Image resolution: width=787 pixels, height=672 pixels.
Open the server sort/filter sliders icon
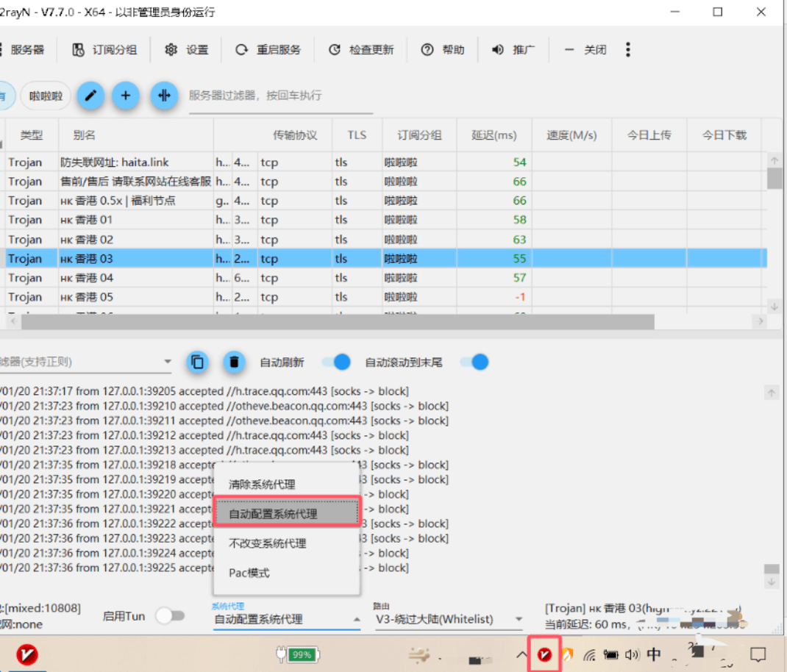163,96
